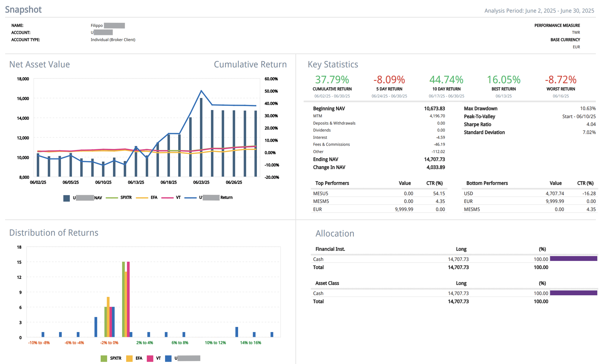
Task: Click the 37.79% cumulative return figure
Action: [x=332, y=80]
